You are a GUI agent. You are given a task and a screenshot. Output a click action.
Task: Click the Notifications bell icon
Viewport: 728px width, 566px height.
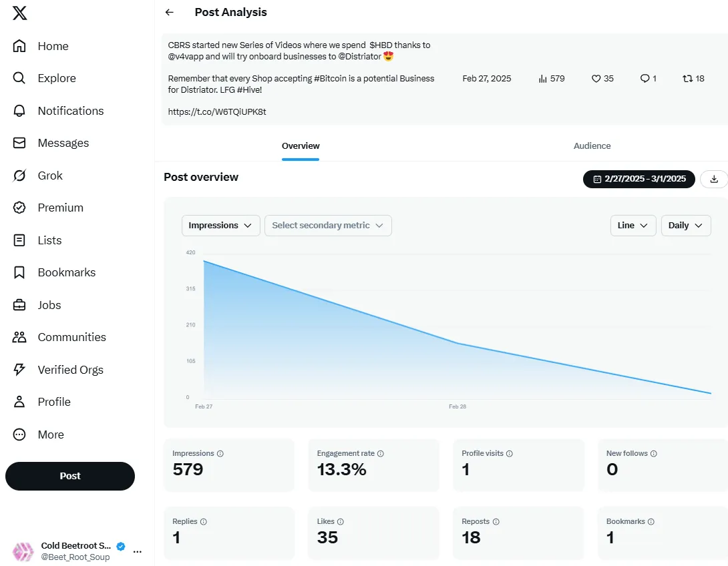click(19, 110)
